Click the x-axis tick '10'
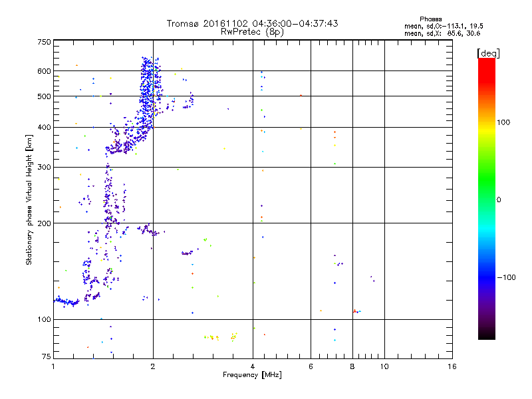Viewport: 532px width, 399px height. pyautogui.click(x=384, y=366)
